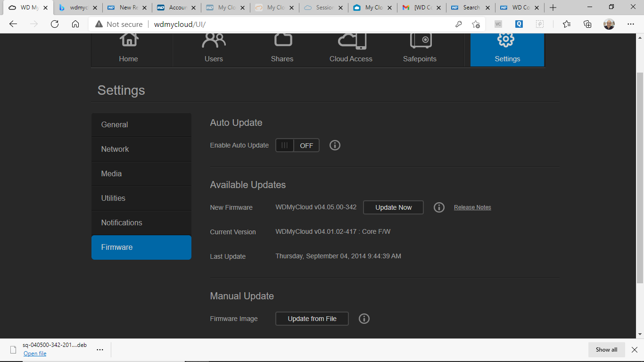Click the Last Update date text

338,256
